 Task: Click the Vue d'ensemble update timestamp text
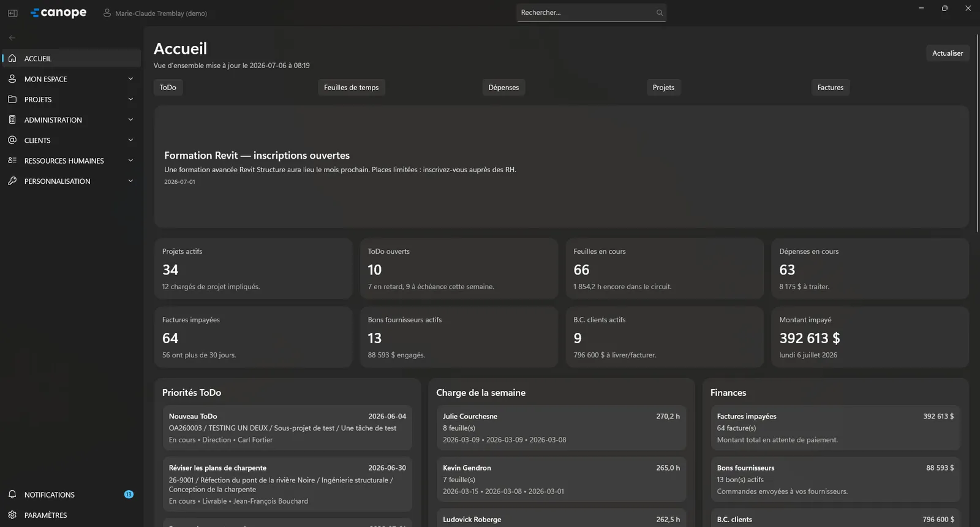[x=232, y=66]
